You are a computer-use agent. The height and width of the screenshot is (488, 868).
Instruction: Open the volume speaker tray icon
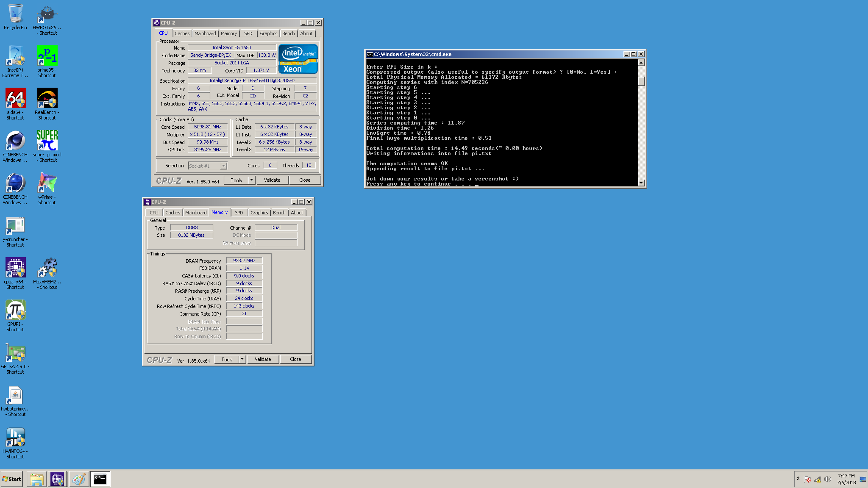pos(827,479)
